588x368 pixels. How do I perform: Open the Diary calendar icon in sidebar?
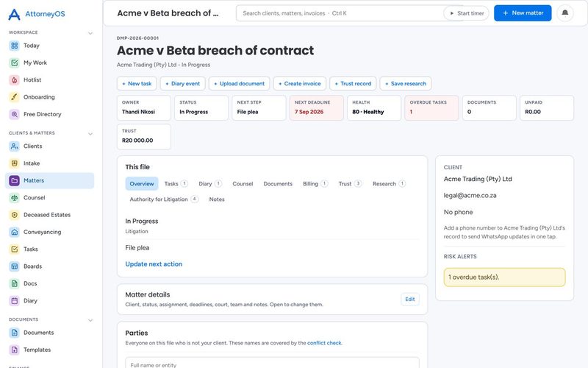(14, 300)
